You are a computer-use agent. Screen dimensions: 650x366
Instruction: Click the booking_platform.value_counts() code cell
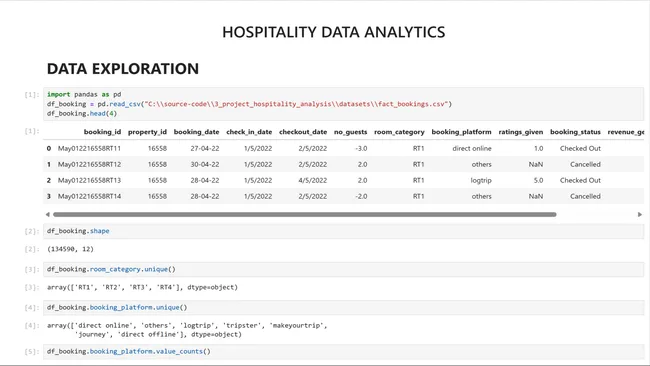point(343,351)
